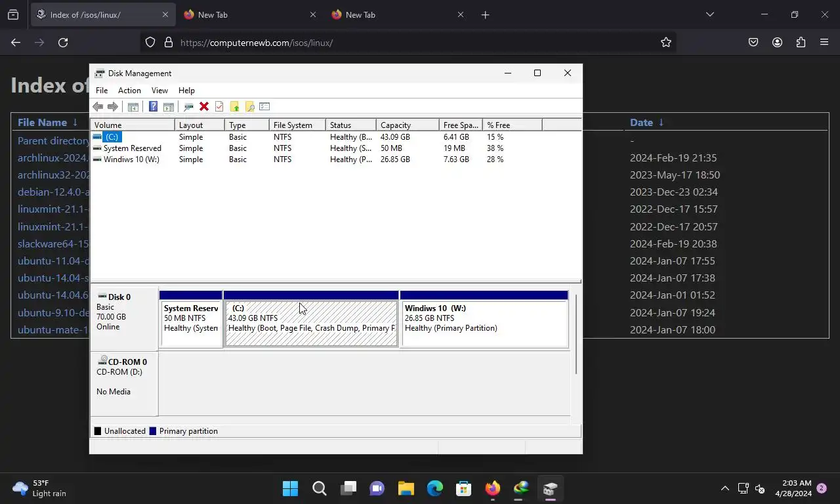
Task: Open the clock showing 2:03 AM
Action: [x=793, y=488]
